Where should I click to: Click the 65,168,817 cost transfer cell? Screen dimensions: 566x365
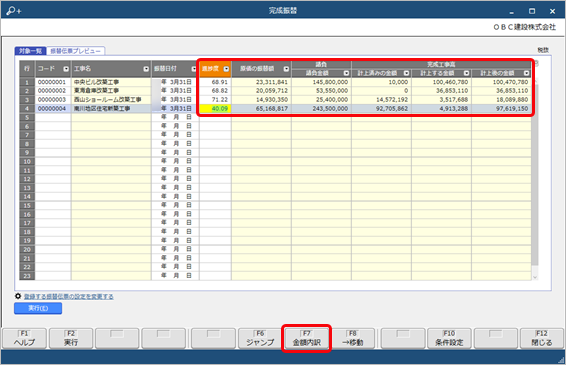click(x=261, y=108)
